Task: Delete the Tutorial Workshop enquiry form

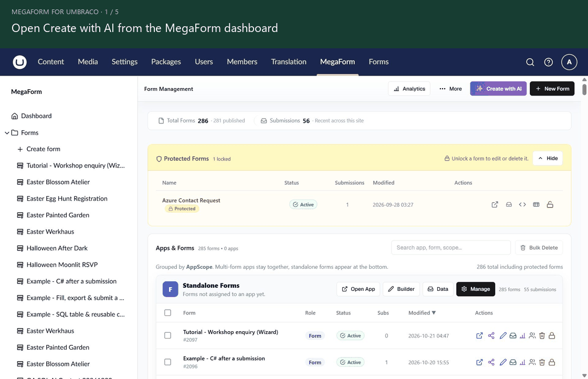Action: coord(542,335)
